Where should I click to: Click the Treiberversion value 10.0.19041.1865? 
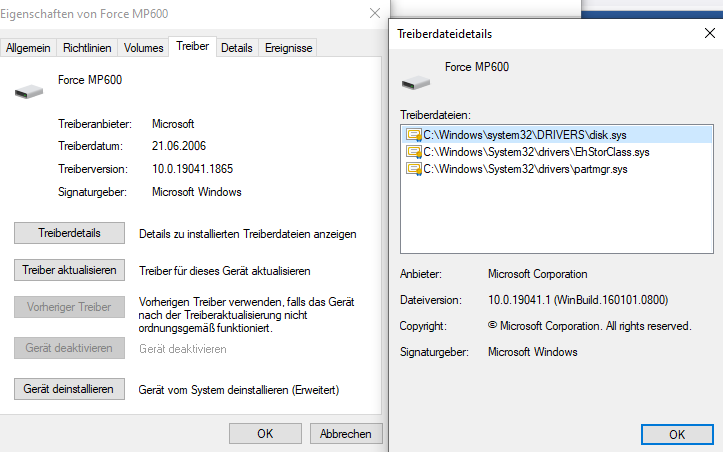(192, 169)
